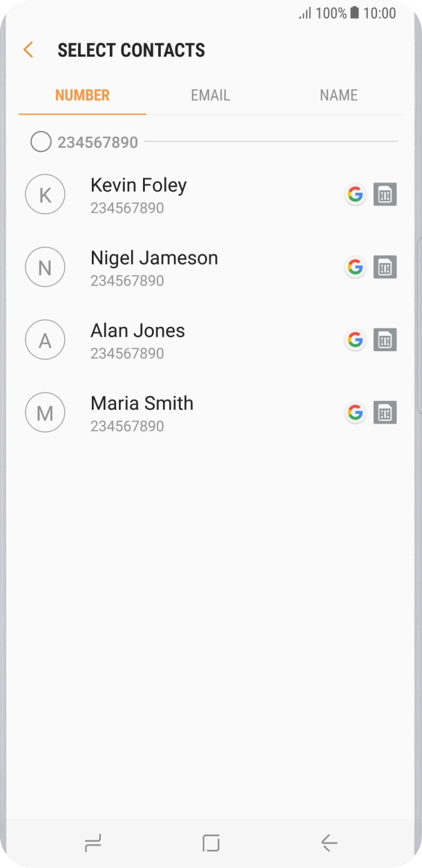The image size is (422, 868).
Task: Select Kevin Foley's K avatar circle
Action: (45, 195)
